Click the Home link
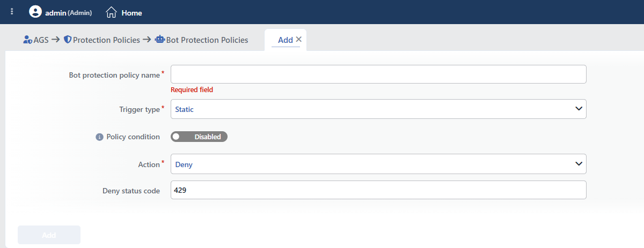The image size is (644, 248). pyautogui.click(x=131, y=12)
